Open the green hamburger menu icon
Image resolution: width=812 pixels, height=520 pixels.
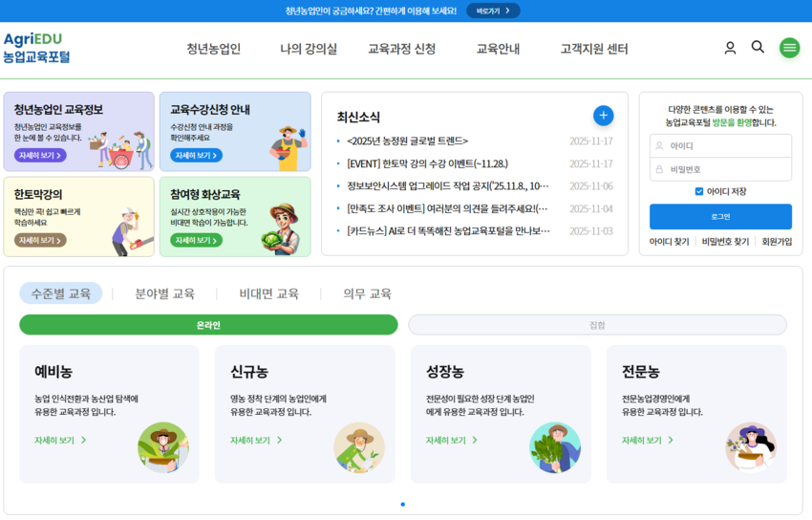tap(789, 48)
